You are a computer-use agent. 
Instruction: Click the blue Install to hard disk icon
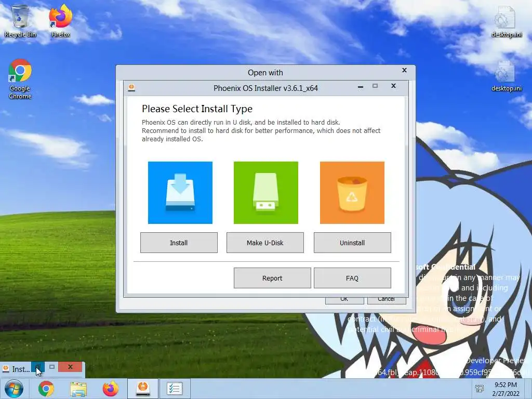tap(180, 192)
